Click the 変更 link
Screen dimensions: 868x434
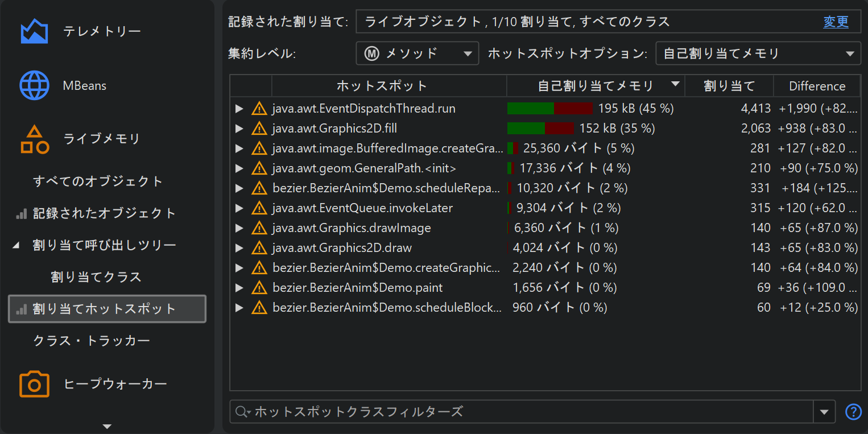[x=836, y=22]
